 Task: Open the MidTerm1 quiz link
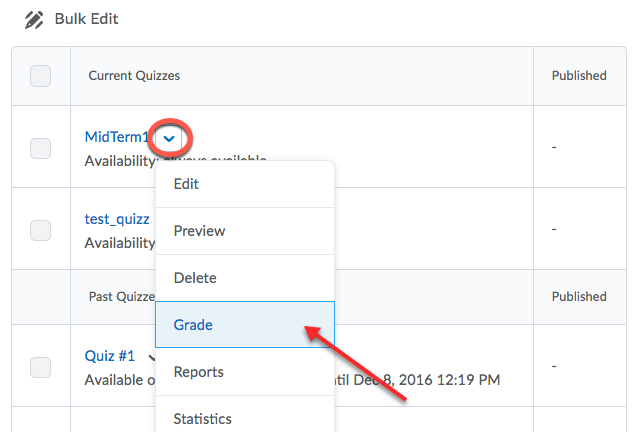point(117,137)
